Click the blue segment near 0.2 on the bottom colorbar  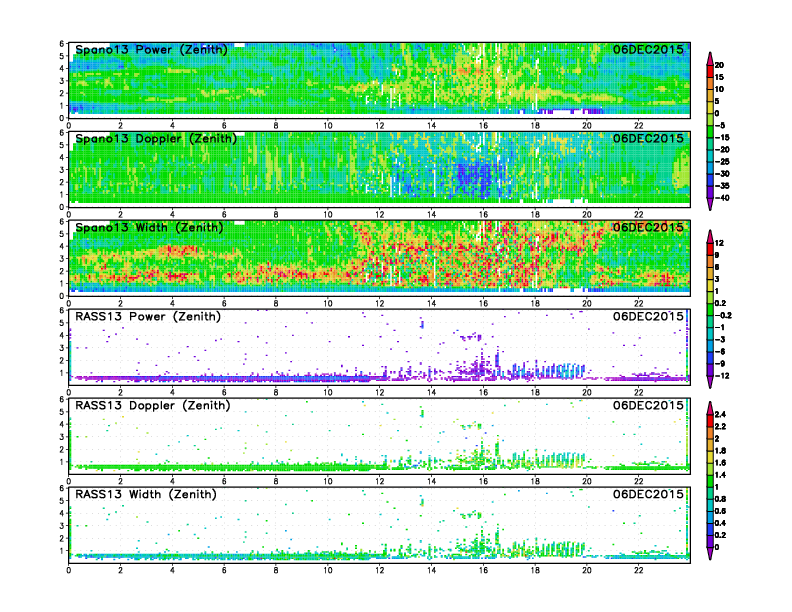click(x=710, y=529)
